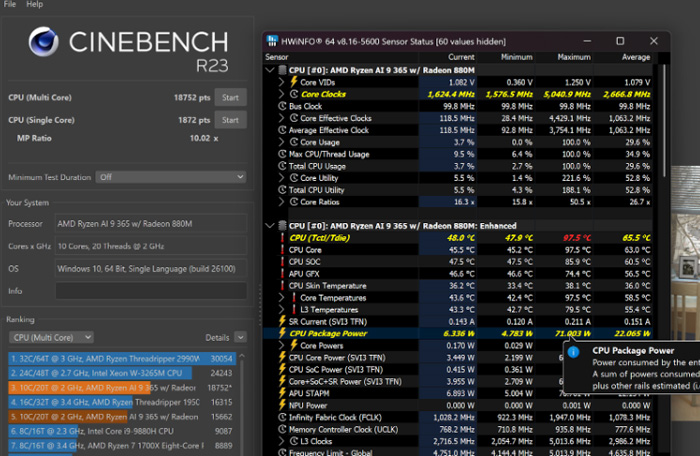Select the Threadripper 1950 ranking entry
Screen dimensions: 700x456
point(122,402)
